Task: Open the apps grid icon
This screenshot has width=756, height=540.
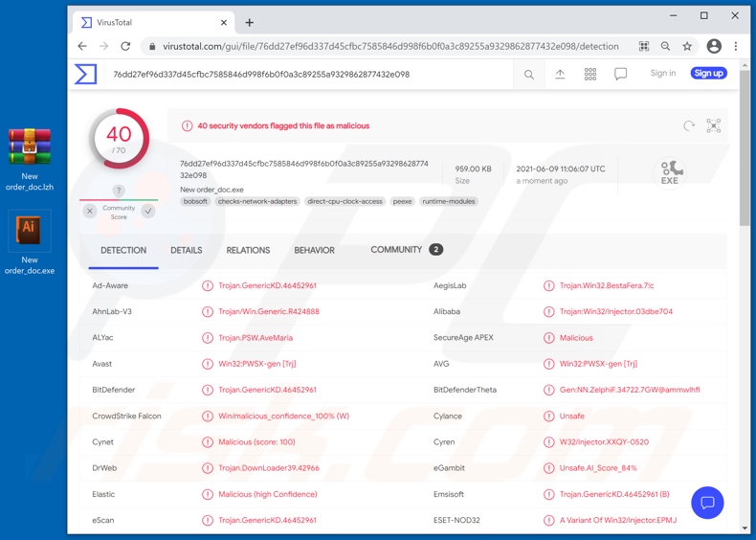Action: click(590, 74)
